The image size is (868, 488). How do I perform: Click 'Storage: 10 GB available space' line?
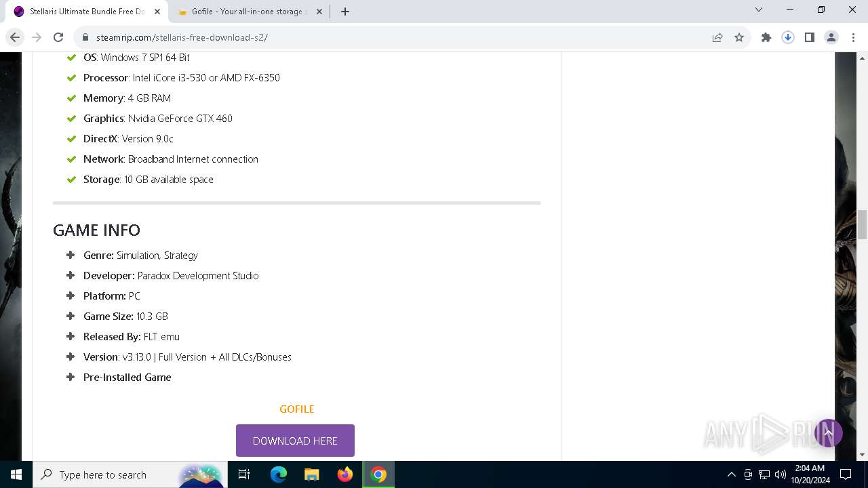coord(149,180)
